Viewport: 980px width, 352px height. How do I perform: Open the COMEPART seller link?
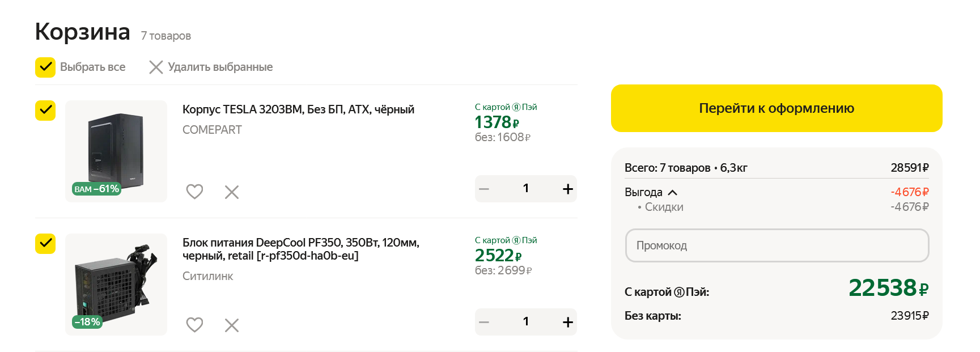click(212, 130)
